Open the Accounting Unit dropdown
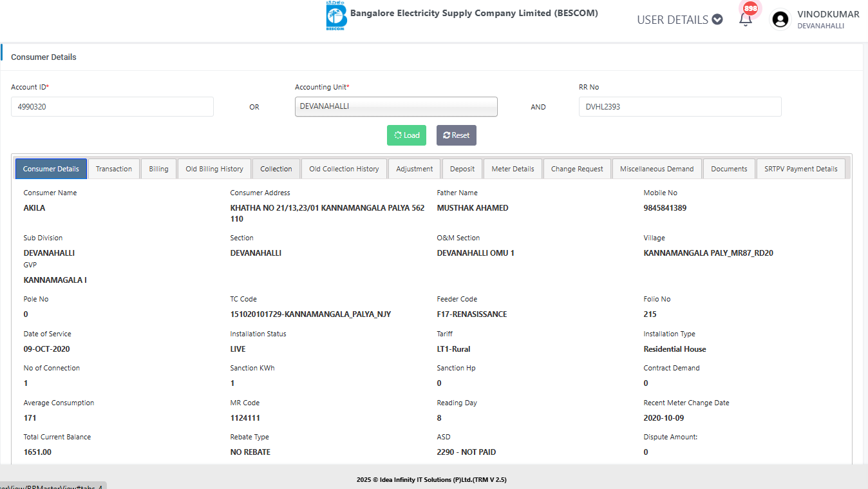Viewport: 868px width, 489px height. (396, 107)
